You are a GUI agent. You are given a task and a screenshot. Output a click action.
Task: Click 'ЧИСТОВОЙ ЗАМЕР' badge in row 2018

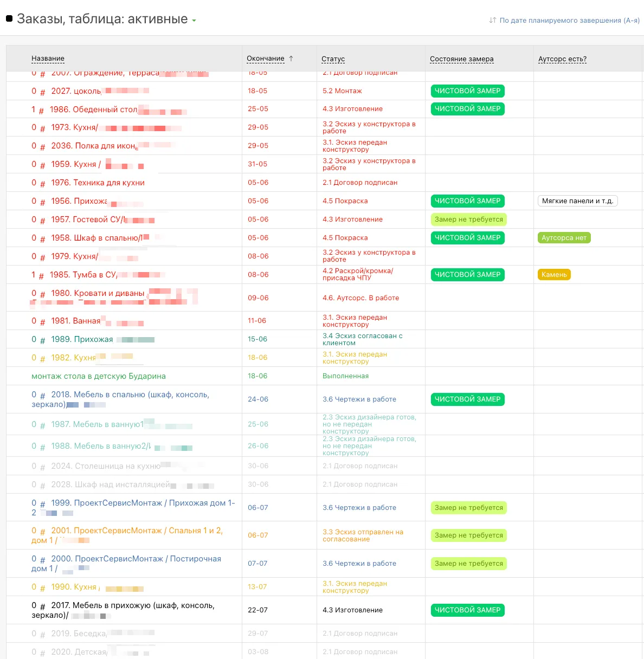(x=467, y=399)
